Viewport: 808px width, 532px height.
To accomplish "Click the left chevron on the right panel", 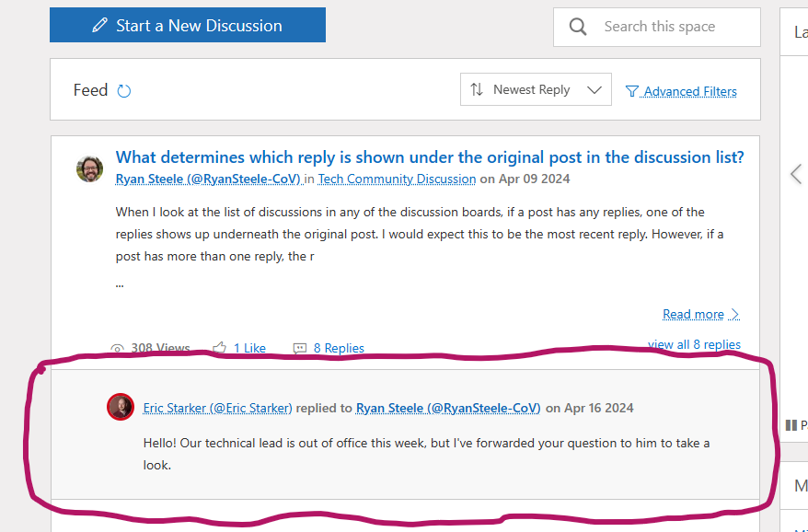I will [x=796, y=174].
